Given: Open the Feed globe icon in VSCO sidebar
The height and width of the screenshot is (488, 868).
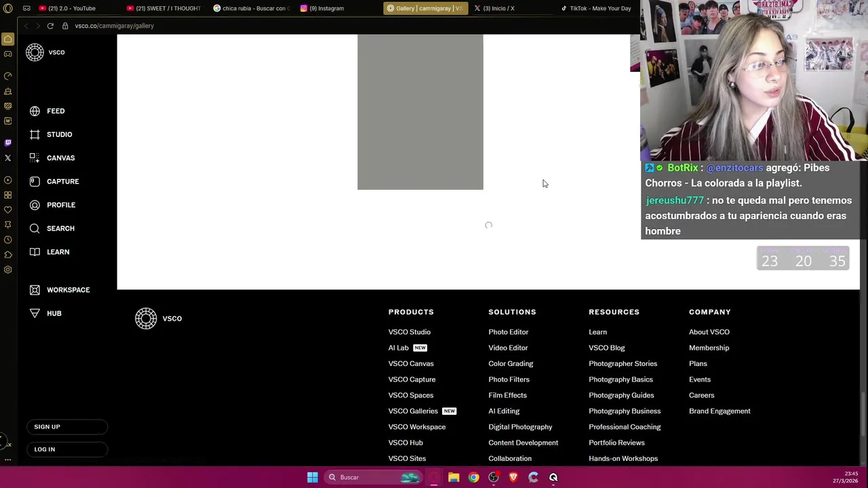Looking at the screenshot, I should [35, 111].
